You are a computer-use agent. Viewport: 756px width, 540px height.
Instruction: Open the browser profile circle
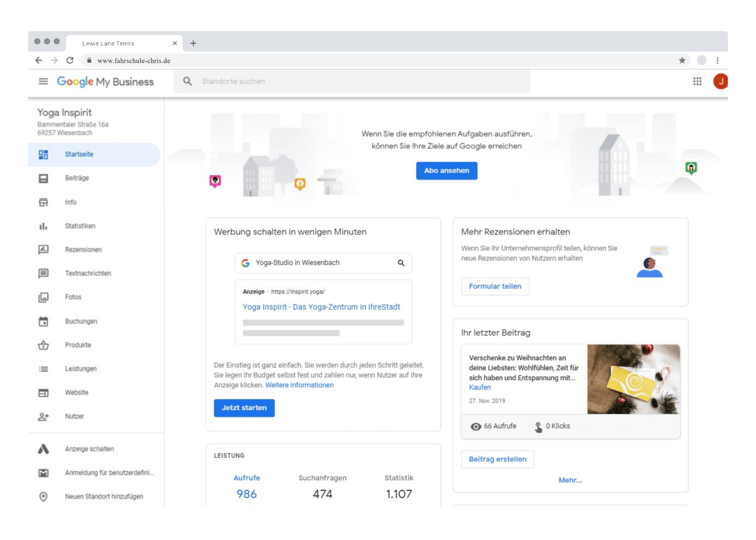click(702, 60)
